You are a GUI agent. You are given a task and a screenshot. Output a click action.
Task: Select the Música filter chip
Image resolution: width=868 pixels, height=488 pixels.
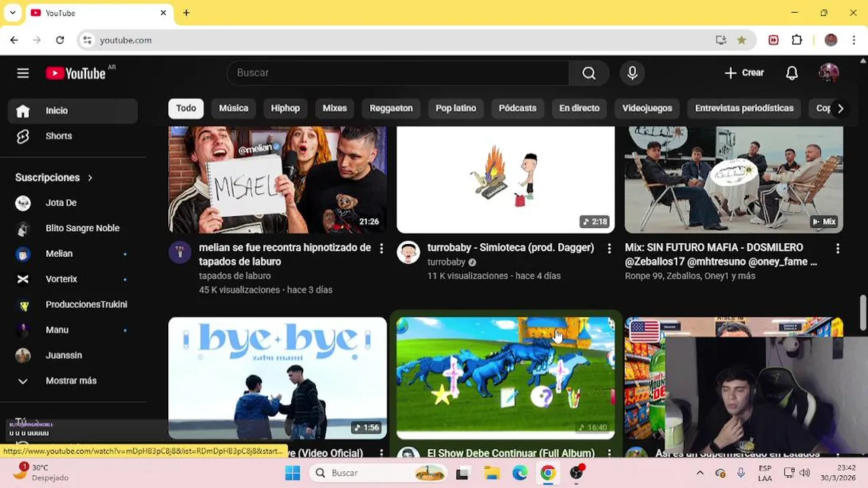coord(233,108)
